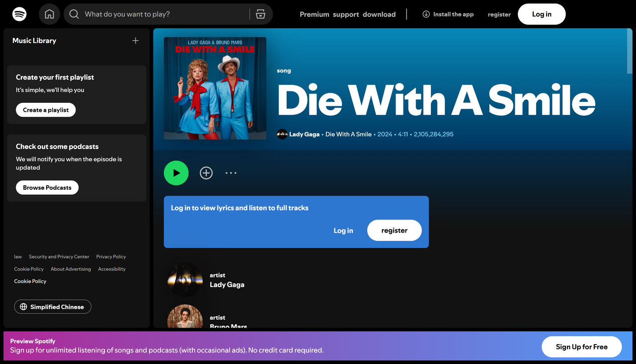The height and width of the screenshot is (364, 636).
Task: Click Log in inside the blue lyrics banner
Action: coord(343,230)
